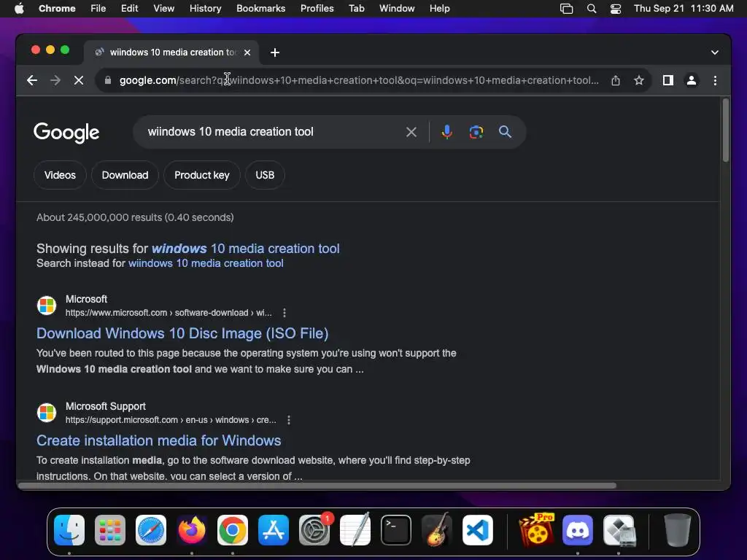Image resolution: width=747 pixels, height=560 pixels.
Task: Open Spotlight search in menu bar
Action: (591, 9)
